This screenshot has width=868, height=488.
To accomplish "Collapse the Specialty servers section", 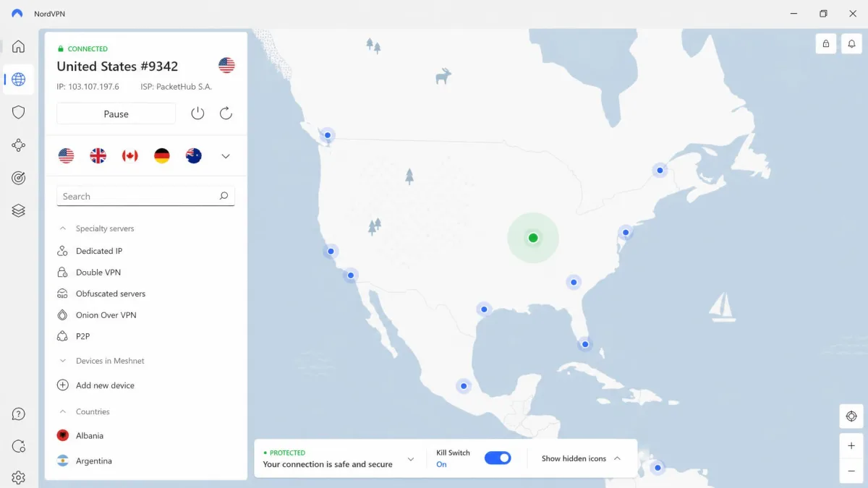I will [63, 228].
